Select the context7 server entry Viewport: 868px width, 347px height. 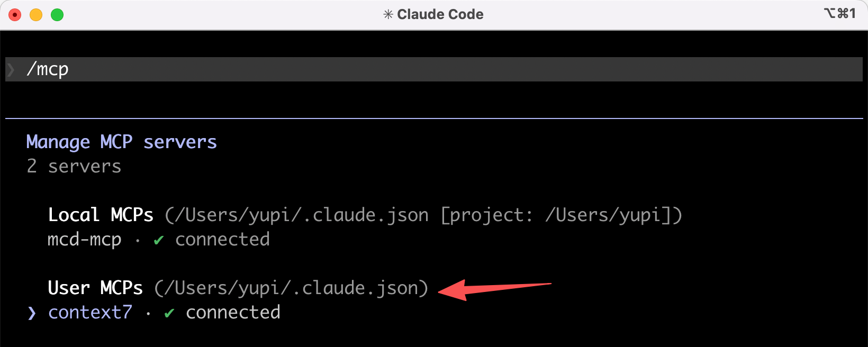click(90, 313)
